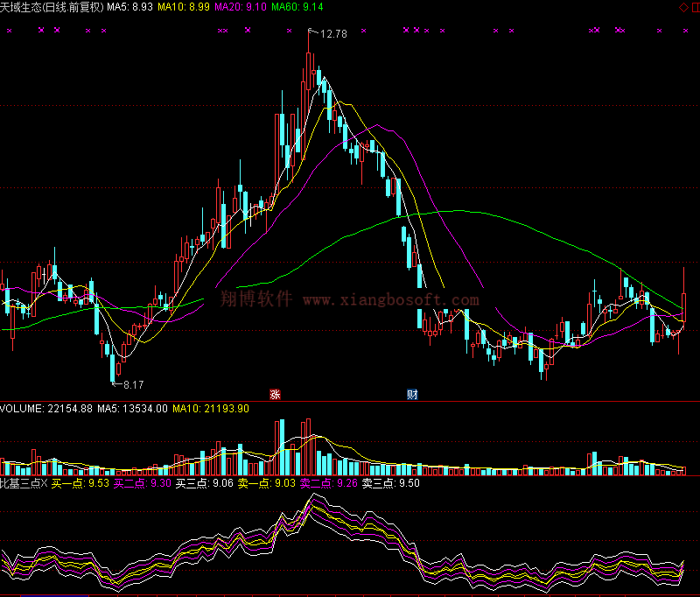
Task: Click the volume MA10: 21193.90 label
Action: 211,409
